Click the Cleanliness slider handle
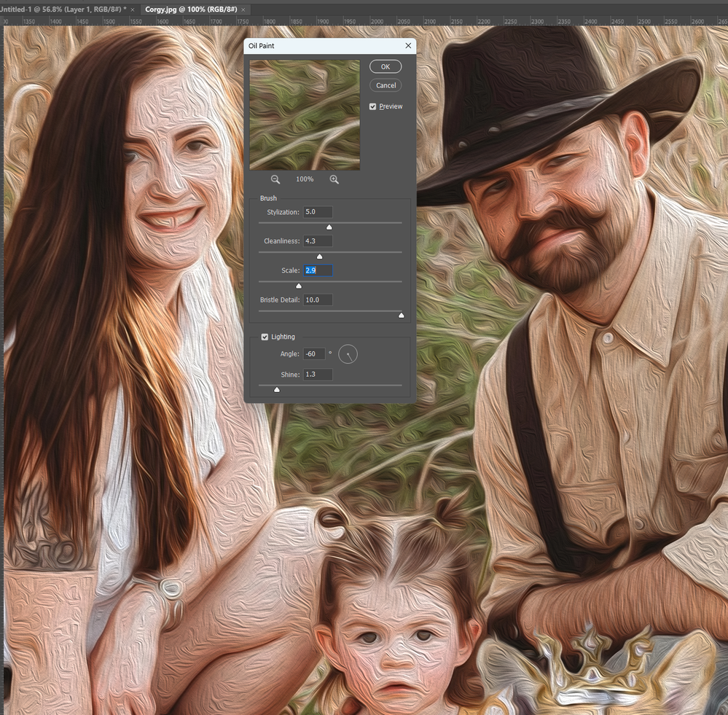Viewport: 728px width, 715px height. click(319, 257)
